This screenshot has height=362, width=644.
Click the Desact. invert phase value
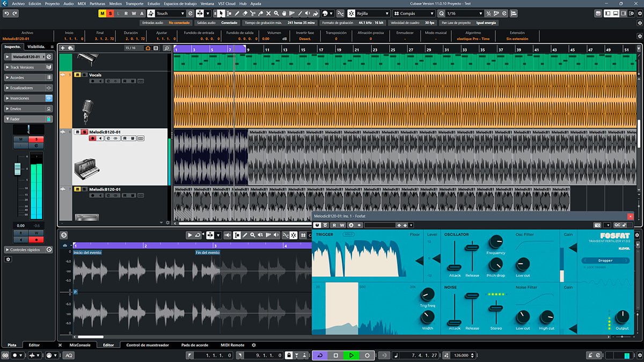305,39
